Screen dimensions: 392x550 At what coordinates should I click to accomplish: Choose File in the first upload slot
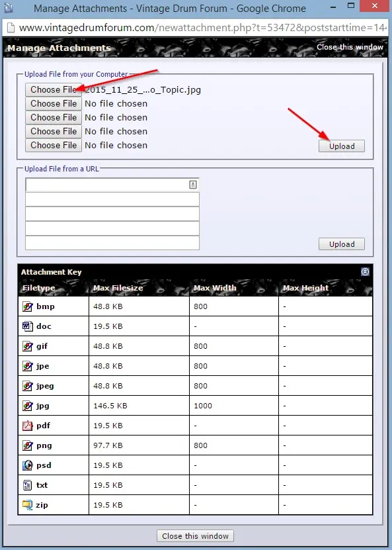[54, 89]
